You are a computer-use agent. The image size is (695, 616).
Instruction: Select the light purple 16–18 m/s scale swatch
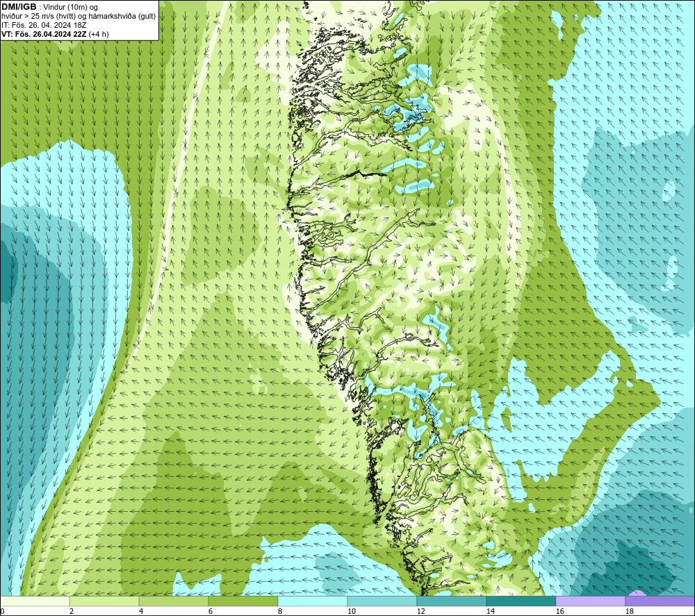[590, 601]
